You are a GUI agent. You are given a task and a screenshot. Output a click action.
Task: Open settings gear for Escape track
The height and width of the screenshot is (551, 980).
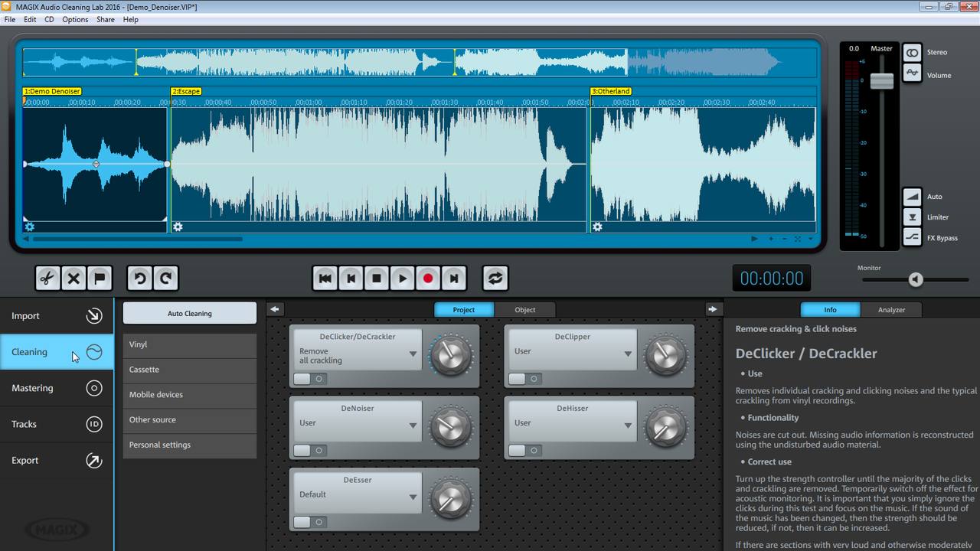[x=178, y=227]
